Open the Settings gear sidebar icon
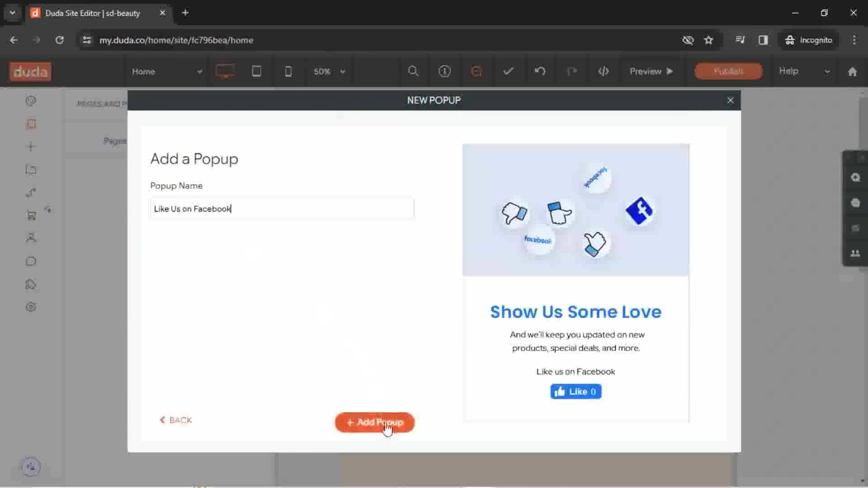Image resolution: width=868 pixels, height=488 pixels. click(31, 307)
